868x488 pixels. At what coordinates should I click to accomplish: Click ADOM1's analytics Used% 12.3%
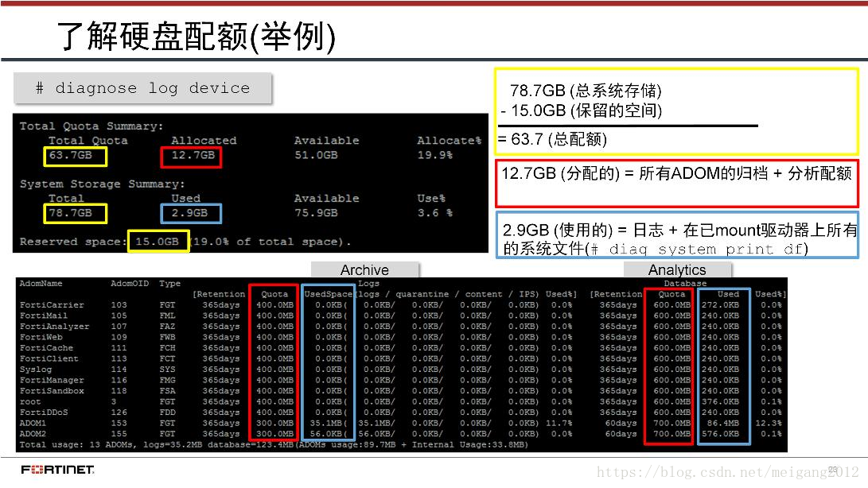(x=769, y=424)
